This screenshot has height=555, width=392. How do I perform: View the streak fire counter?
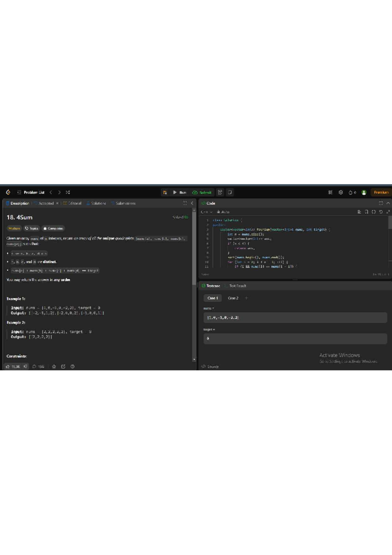tap(352, 192)
